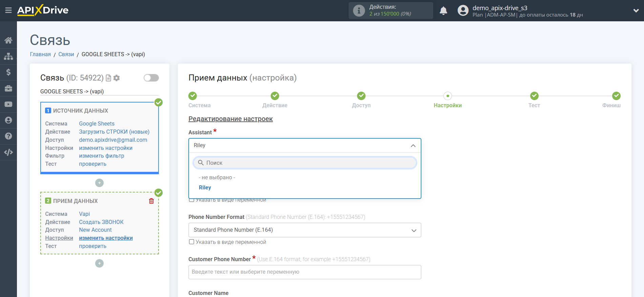Image resolution: width=644 pixels, height=297 pixels.
Task: Go to Home in the sidebar
Action: pyautogui.click(x=8, y=40)
